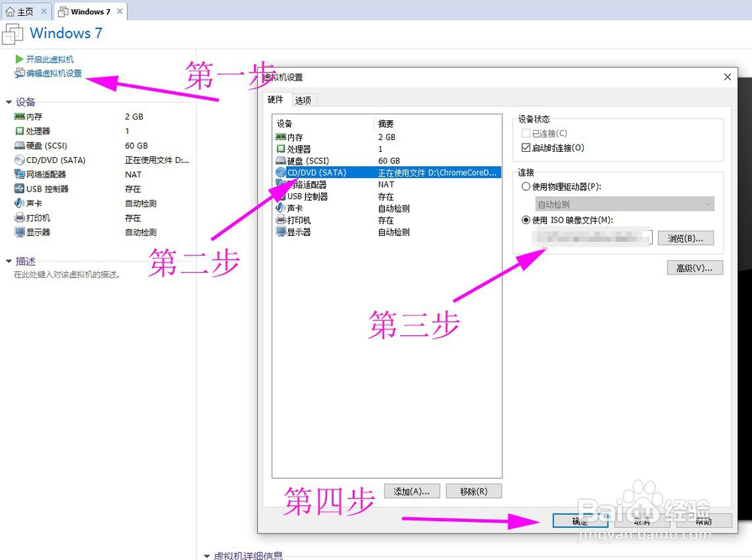Click the 编辑虚拟机设置 link
The height and width of the screenshot is (560, 752).
[53, 73]
